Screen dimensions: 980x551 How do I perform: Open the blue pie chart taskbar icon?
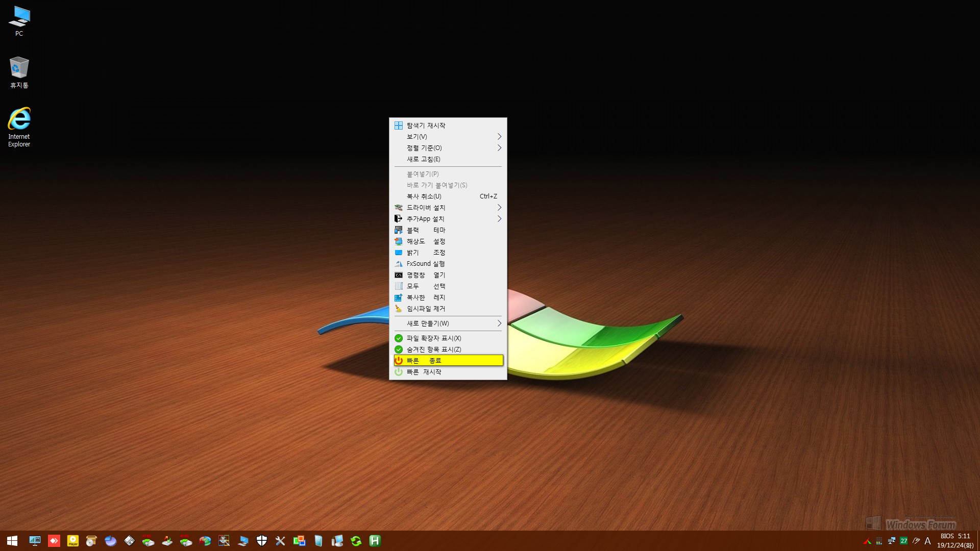110,541
